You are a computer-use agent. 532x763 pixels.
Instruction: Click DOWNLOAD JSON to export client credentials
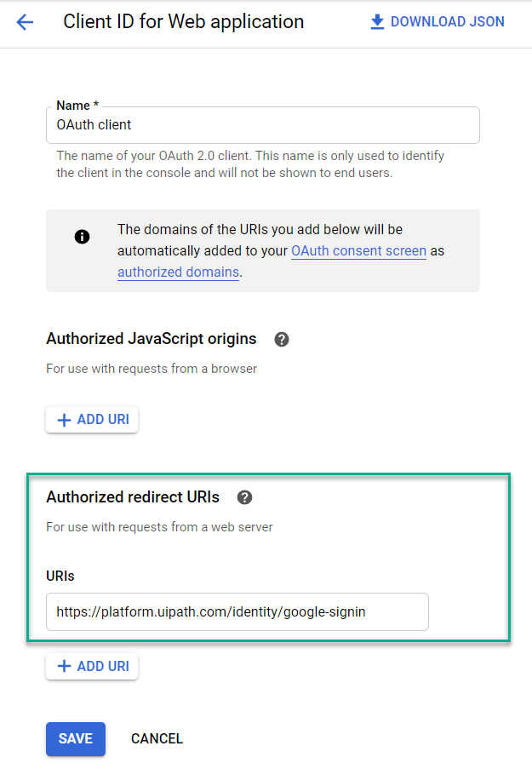446,20
